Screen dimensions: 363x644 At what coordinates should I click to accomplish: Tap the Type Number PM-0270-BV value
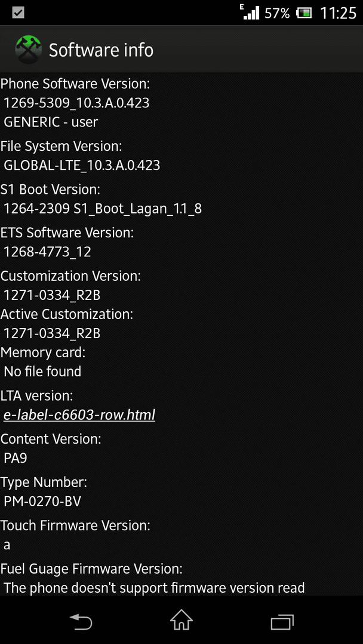(42, 501)
